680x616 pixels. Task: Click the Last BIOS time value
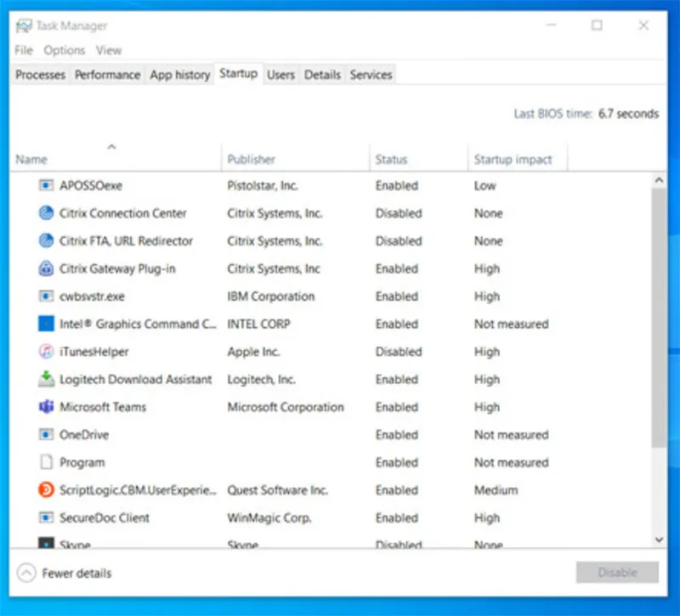[x=628, y=114]
